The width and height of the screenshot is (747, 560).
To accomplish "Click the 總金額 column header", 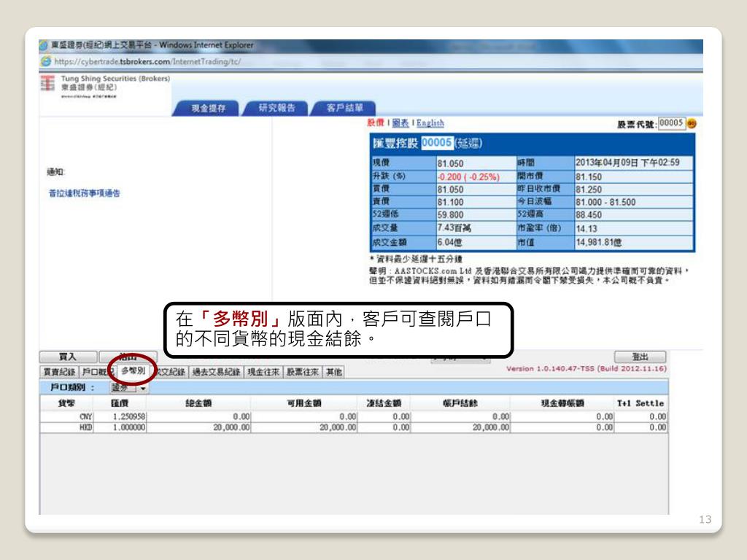I will (198, 403).
